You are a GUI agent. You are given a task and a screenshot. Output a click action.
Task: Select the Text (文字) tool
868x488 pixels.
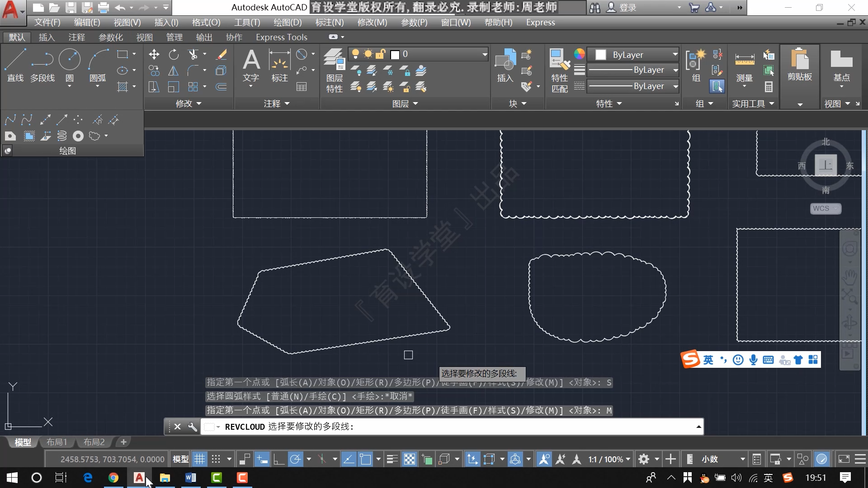point(251,66)
